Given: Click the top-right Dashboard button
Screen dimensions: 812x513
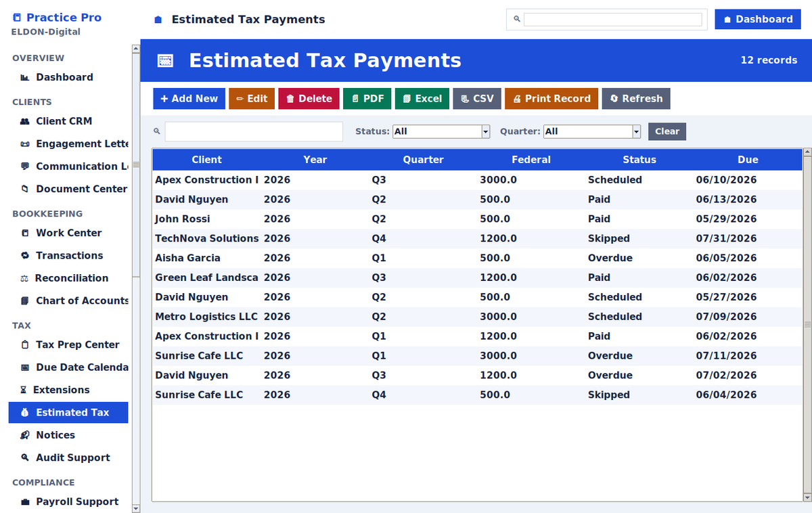Looking at the screenshot, I should pyautogui.click(x=758, y=19).
